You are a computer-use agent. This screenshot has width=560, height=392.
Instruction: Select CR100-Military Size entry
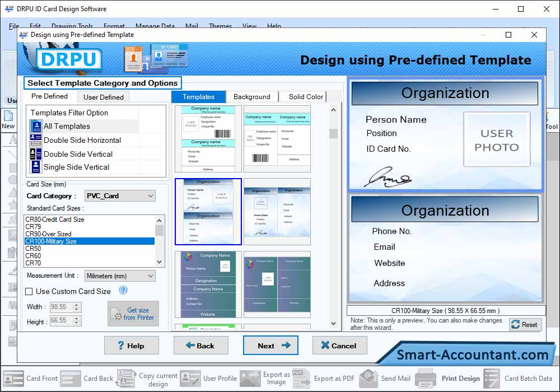[89, 241]
